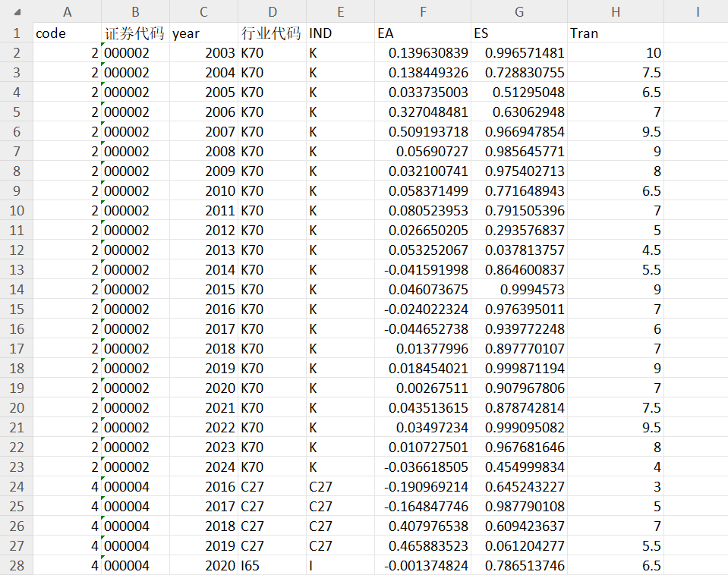Click the 'Tran' header cell

point(616,33)
